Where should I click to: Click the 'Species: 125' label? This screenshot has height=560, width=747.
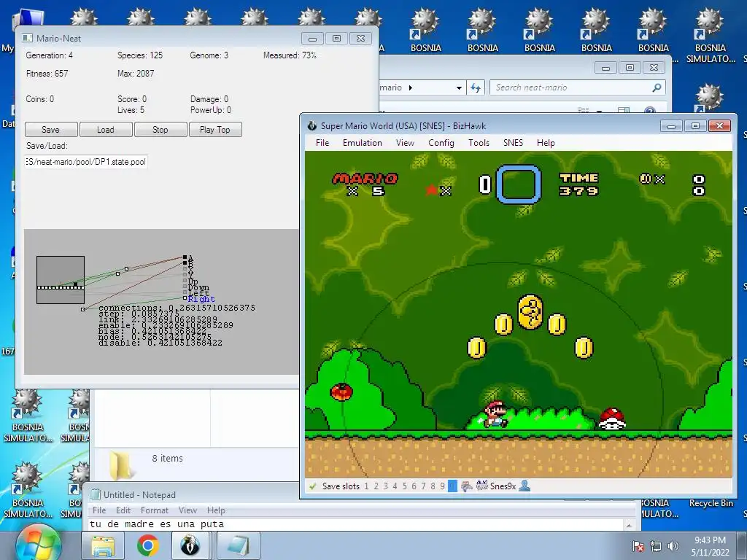point(140,55)
